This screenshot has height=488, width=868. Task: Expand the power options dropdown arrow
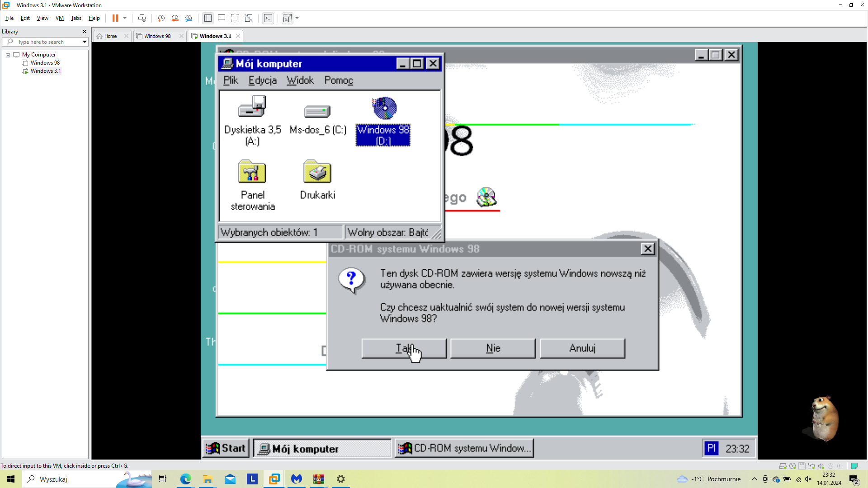pyautogui.click(x=125, y=18)
